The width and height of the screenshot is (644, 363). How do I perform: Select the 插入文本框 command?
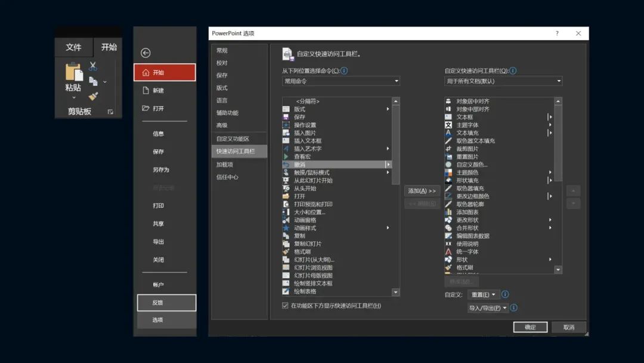337,140
